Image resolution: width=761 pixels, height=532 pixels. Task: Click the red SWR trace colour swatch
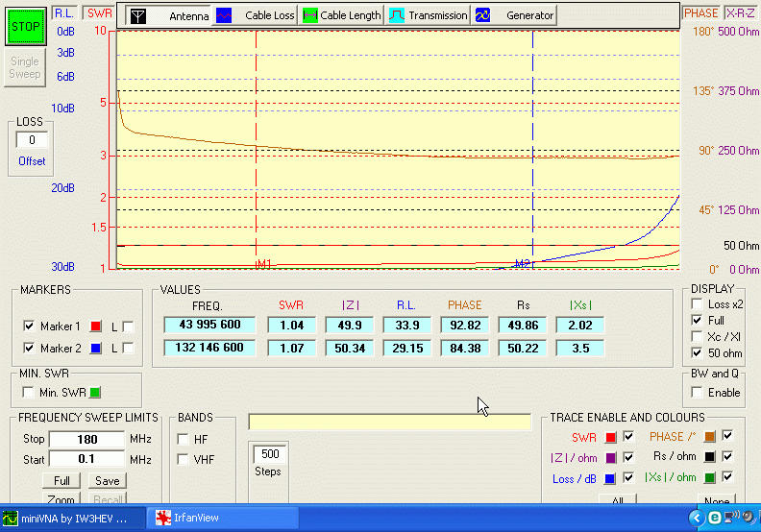[609, 437]
